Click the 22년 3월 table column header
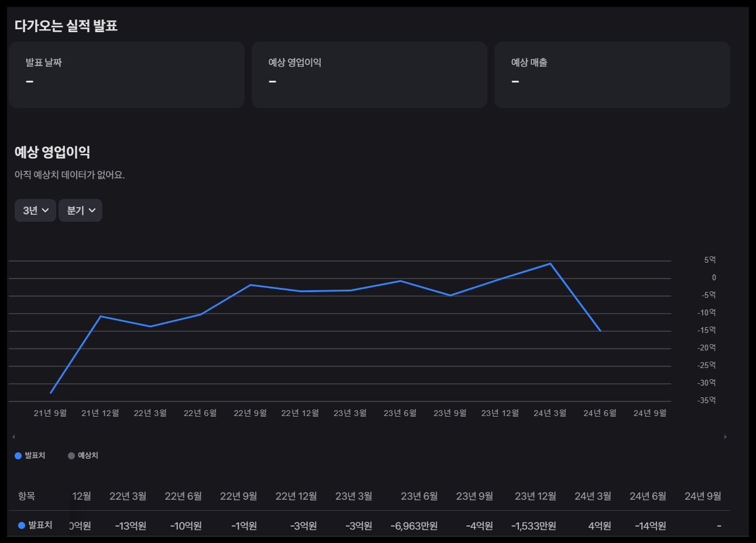 pos(128,496)
